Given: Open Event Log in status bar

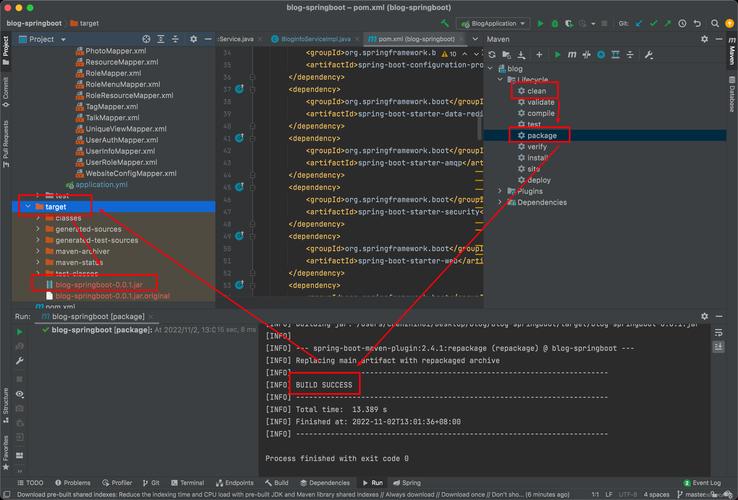Looking at the screenshot, I should point(702,483).
